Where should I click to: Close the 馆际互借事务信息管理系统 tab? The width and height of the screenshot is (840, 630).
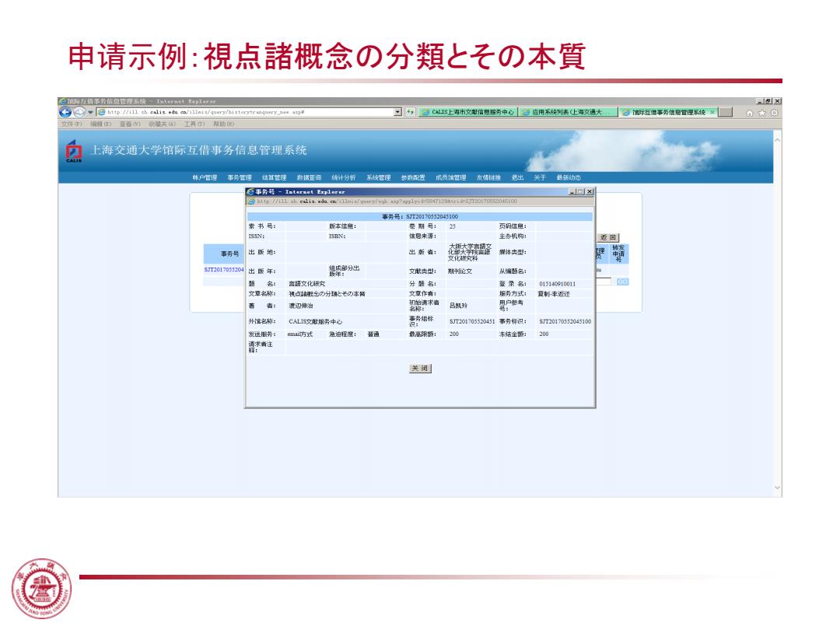[x=712, y=112]
